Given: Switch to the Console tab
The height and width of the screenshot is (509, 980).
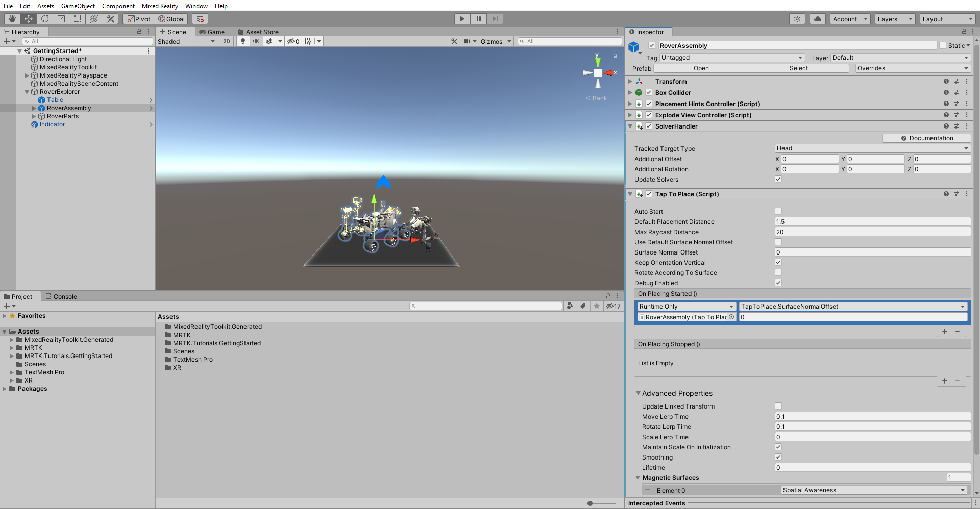Looking at the screenshot, I should point(61,296).
